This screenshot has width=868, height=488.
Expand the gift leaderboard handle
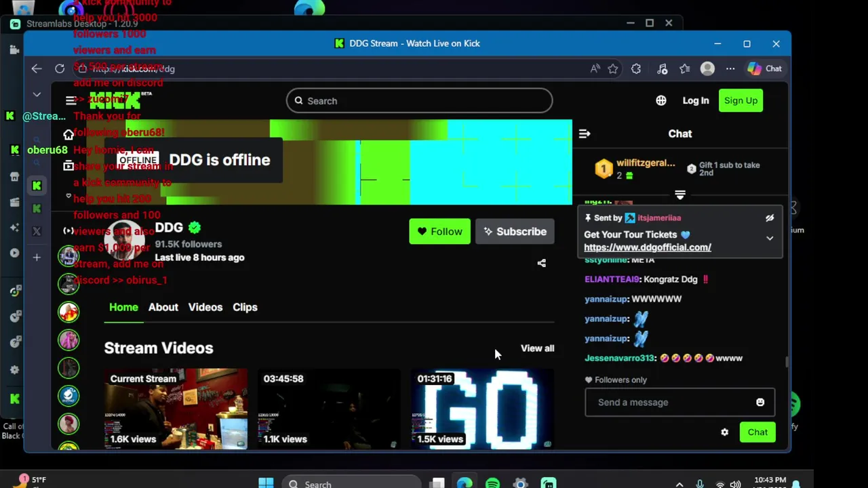click(680, 195)
